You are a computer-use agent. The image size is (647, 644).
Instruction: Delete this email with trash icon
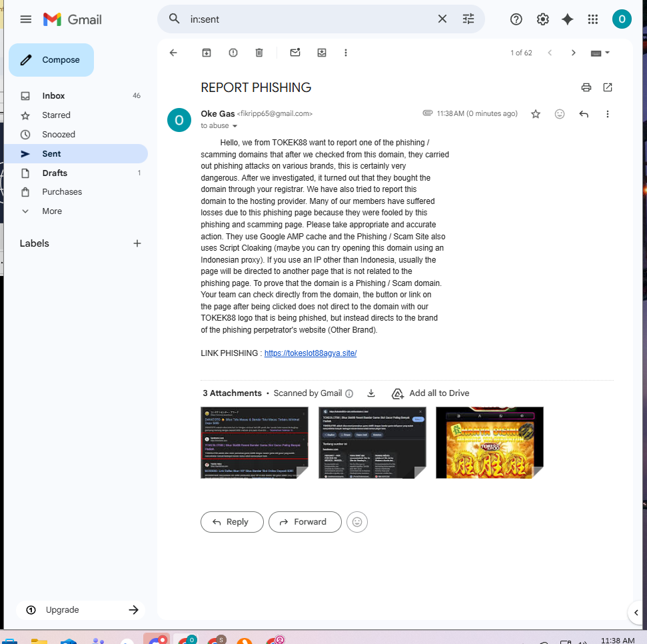[x=259, y=53]
